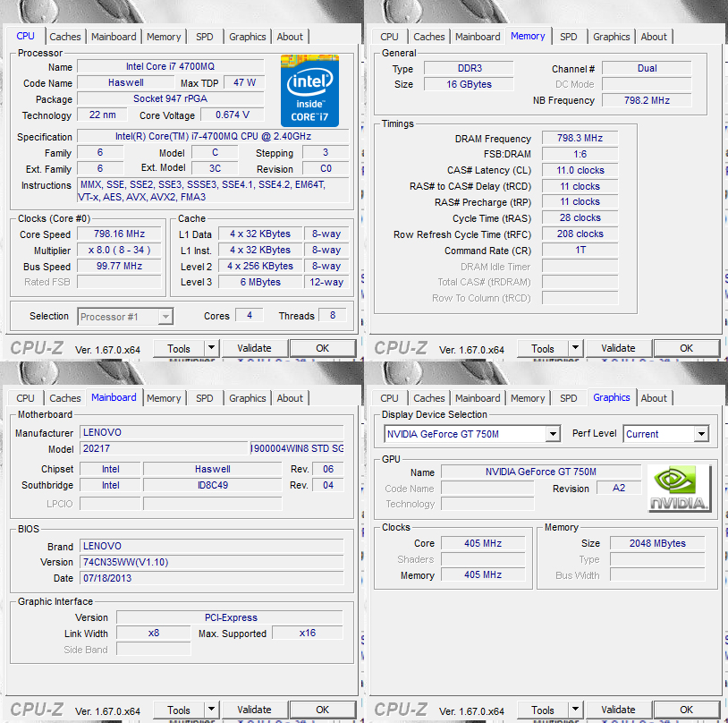Open Mainboard tab in the Graphics window
This screenshot has width=728, height=723.
pyautogui.click(x=478, y=398)
